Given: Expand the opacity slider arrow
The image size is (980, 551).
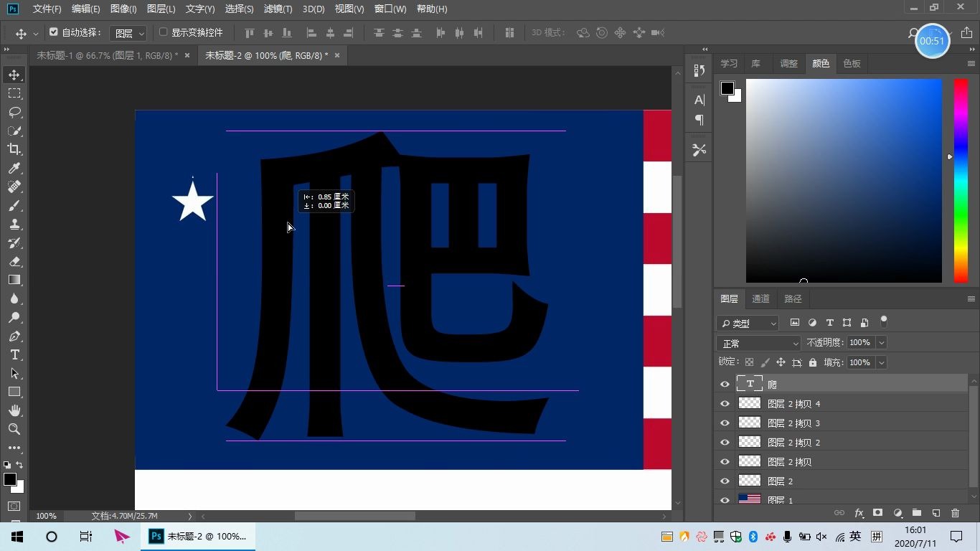Looking at the screenshot, I should pyautogui.click(x=882, y=343).
